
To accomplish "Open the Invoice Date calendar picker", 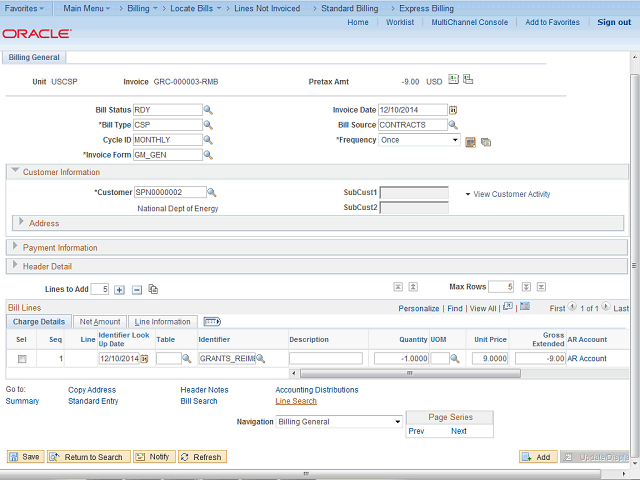I will pos(453,110).
